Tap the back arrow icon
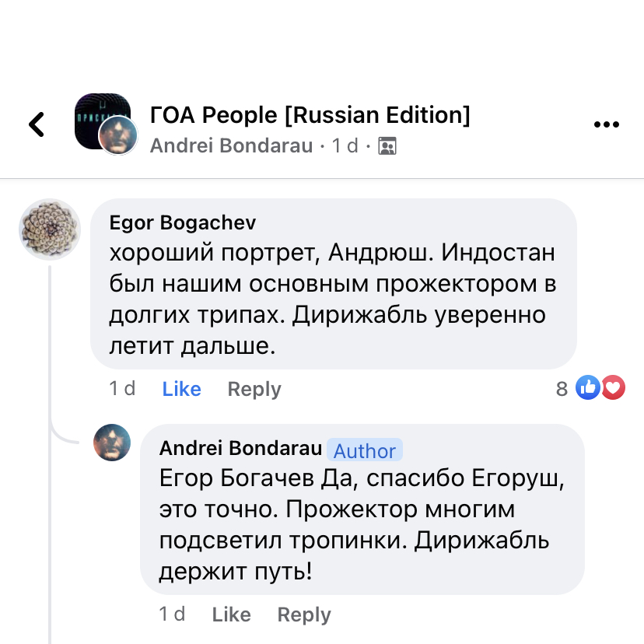644x644 pixels. point(37,124)
